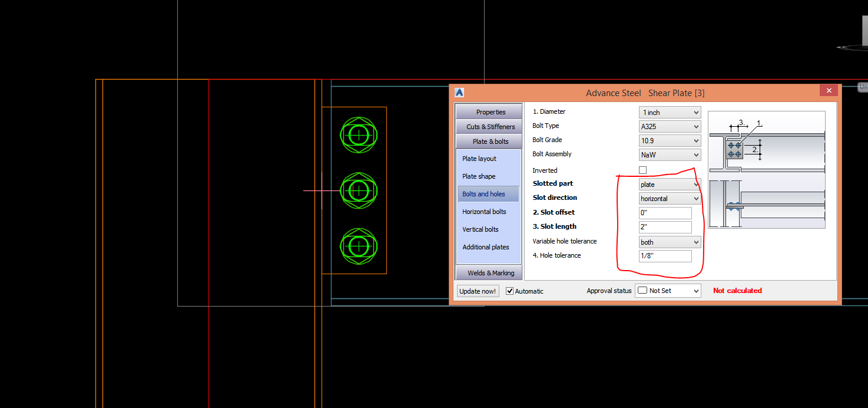Image resolution: width=868 pixels, height=408 pixels.
Task: Open the Horizontal bolts settings
Action: pyautogui.click(x=483, y=211)
